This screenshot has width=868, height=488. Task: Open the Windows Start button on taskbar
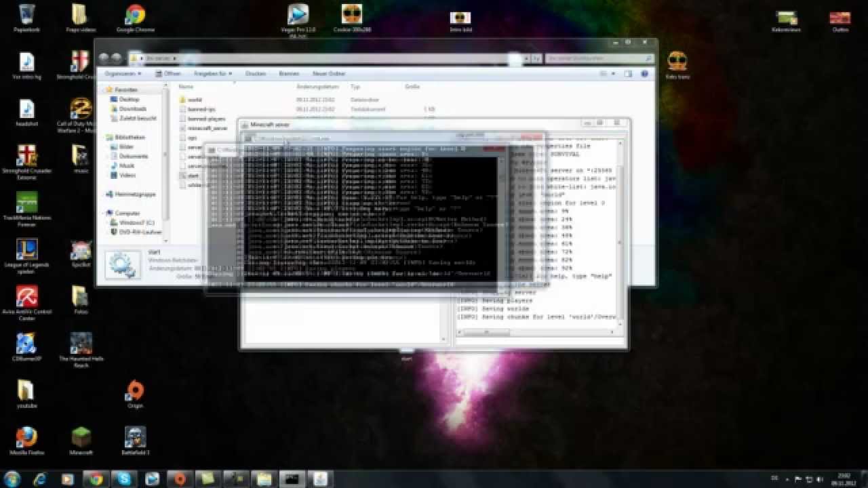pos(13,479)
